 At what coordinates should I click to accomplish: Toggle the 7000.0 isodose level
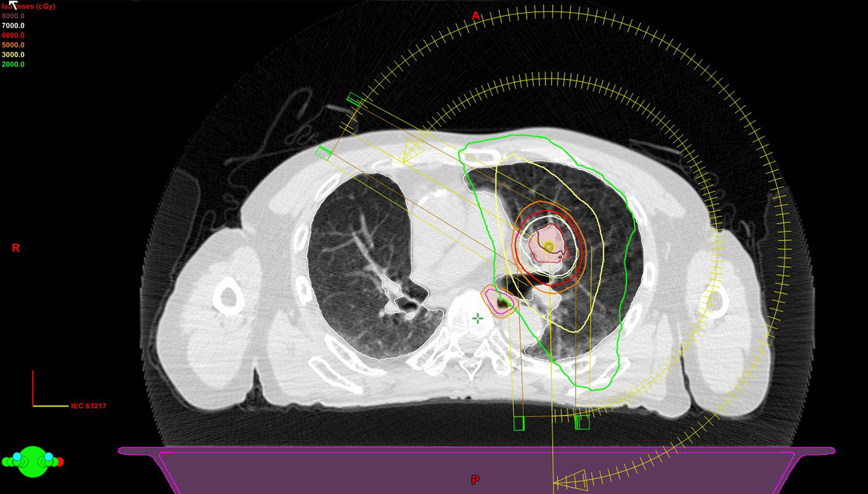point(13,25)
